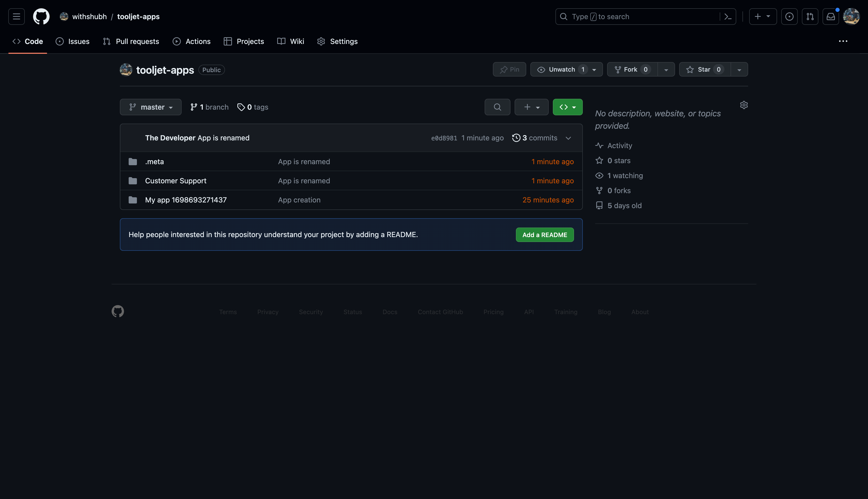Open the hamburger navigation menu
The width and height of the screenshot is (868, 499).
click(x=17, y=17)
